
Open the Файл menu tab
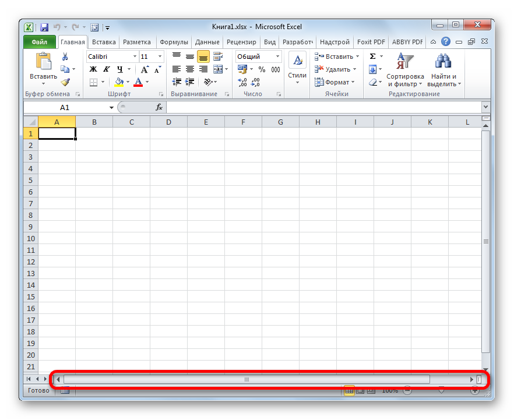point(40,42)
